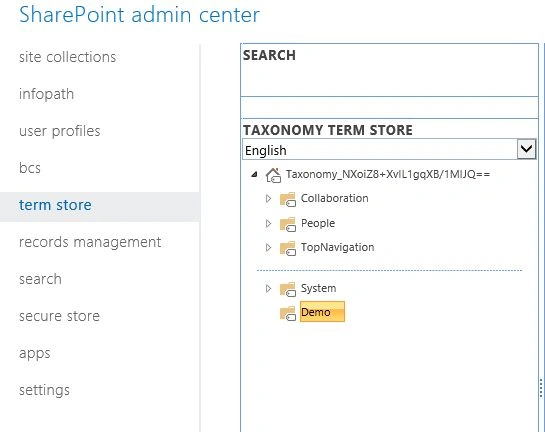This screenshot has width=545, height=432.
Task: Collapse the Taxonomy root node arrow
Action: pyautogui.click(x=254, y=174)
